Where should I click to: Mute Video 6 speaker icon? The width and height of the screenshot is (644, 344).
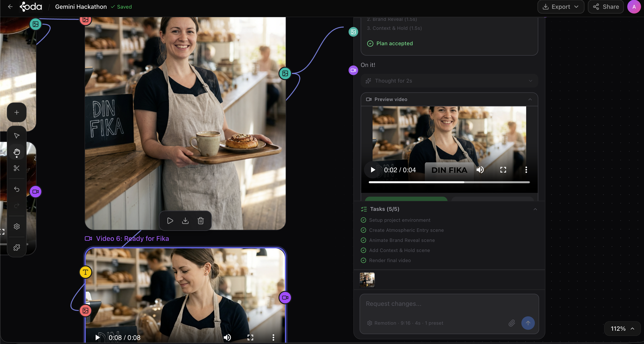[x=227, y=338]
